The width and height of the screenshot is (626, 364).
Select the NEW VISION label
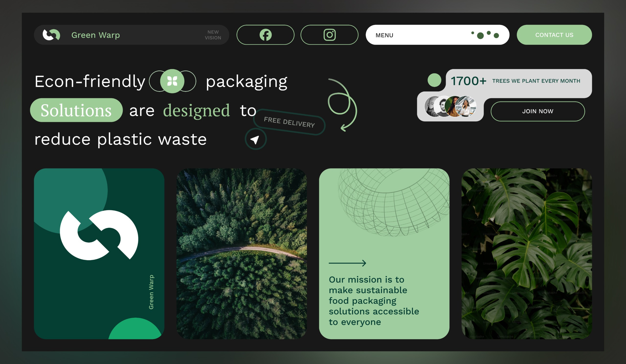(x=214, y=35)
